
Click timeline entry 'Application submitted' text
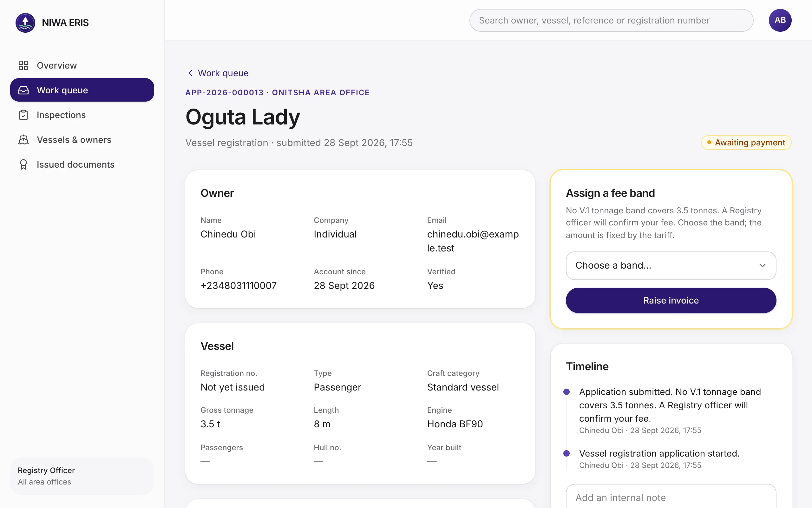coord(670,405)
